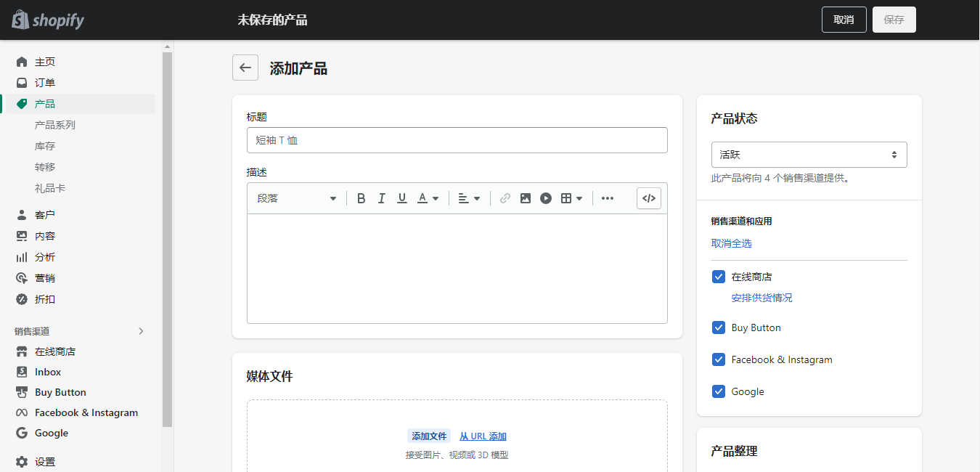Insert image into description editor
The width and height of the screenshot is (980, 472).
pos(526,198)
